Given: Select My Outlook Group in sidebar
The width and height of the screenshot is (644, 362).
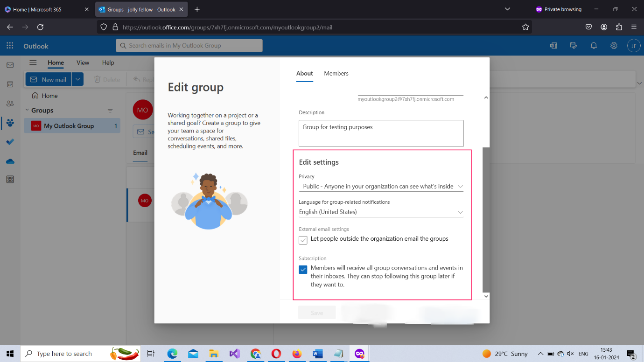Looking at the screenshot, I should click(x=72, y=126).
